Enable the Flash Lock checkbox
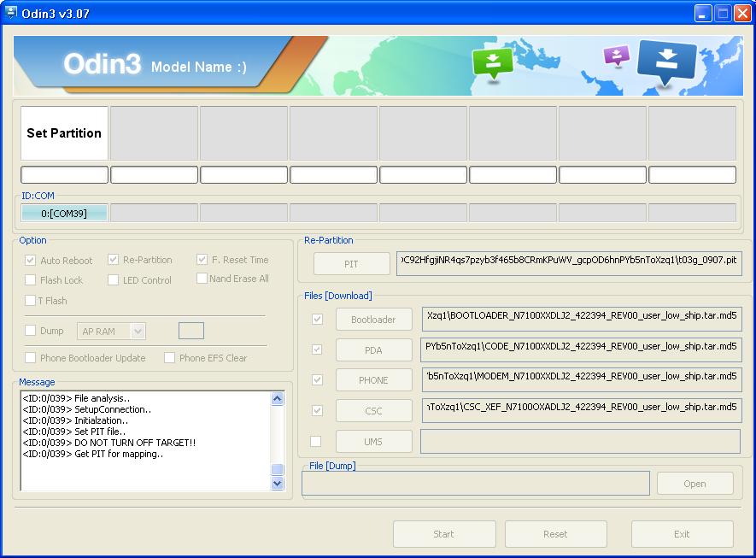This screenshot has width=756, height=558. click(x=30, y=279)
